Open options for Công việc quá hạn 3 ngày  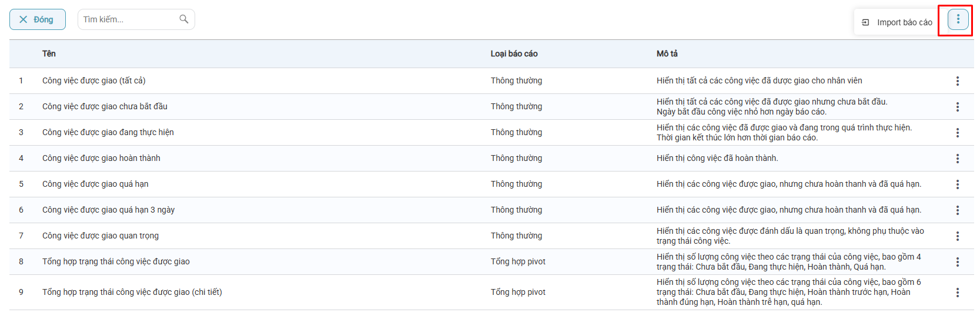[957, 210]
